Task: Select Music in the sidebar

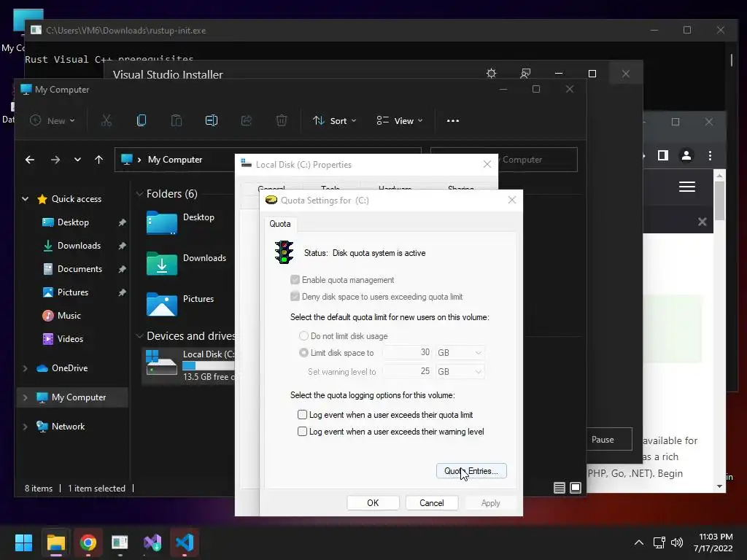Action: 69,315
